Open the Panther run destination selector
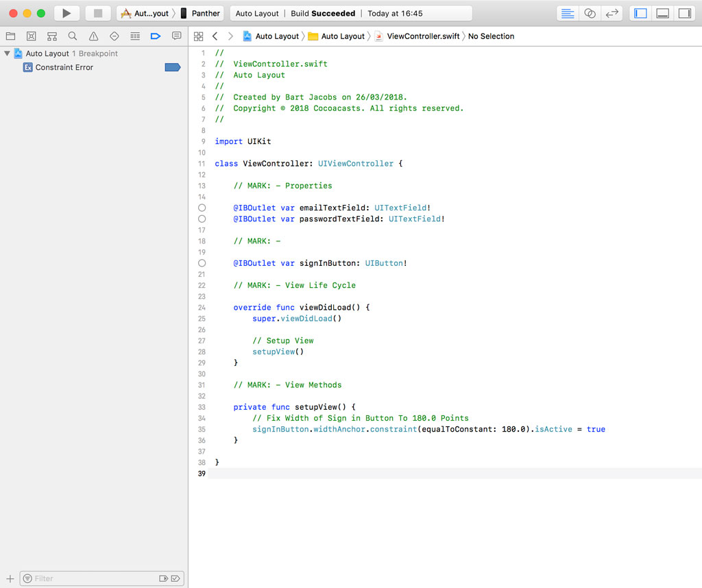The width and height of the screenshot is (702, 588). [205, 12]
